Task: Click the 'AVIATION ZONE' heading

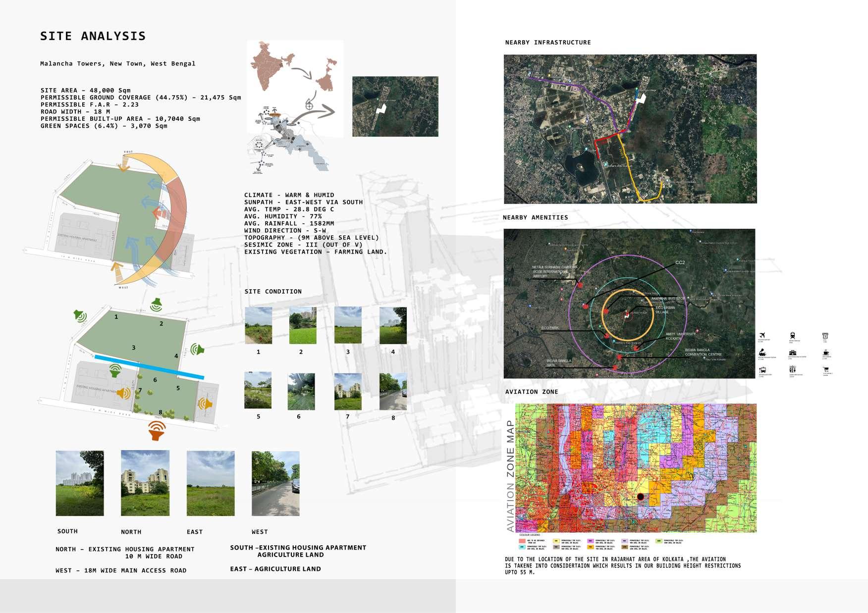Action: tap(532, 392)
